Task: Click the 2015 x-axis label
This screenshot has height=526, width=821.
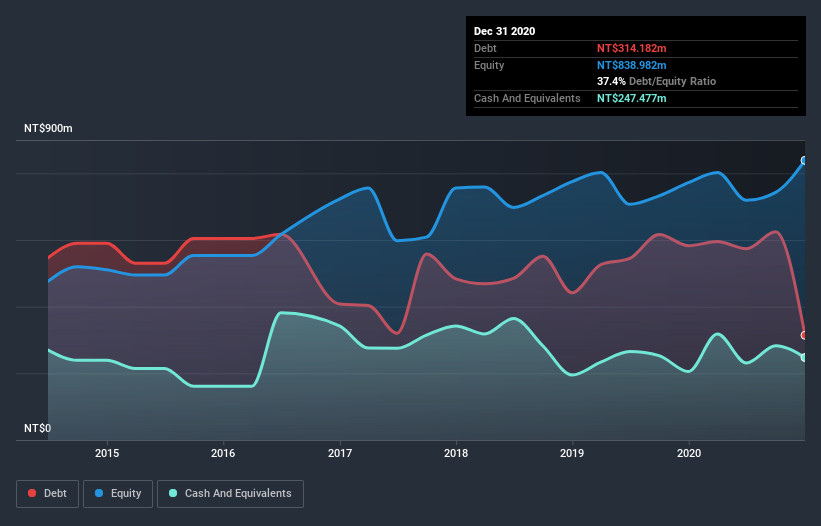Action: pyautogui.click(x=107, y=453)
